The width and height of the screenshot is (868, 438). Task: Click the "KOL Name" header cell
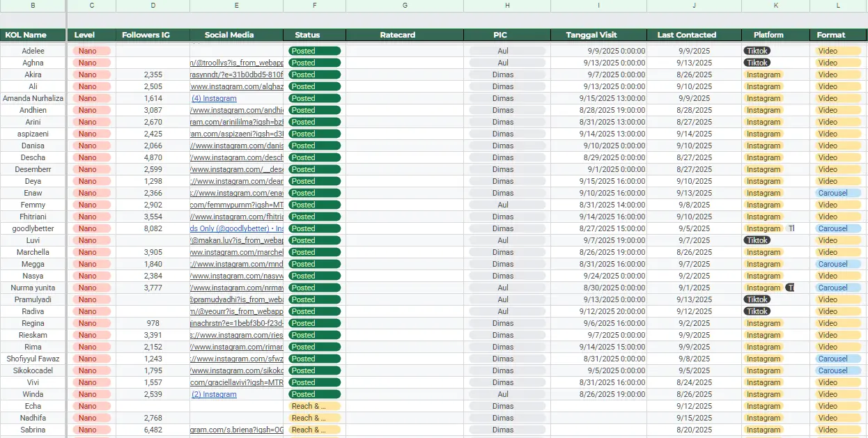pos(33,35)
